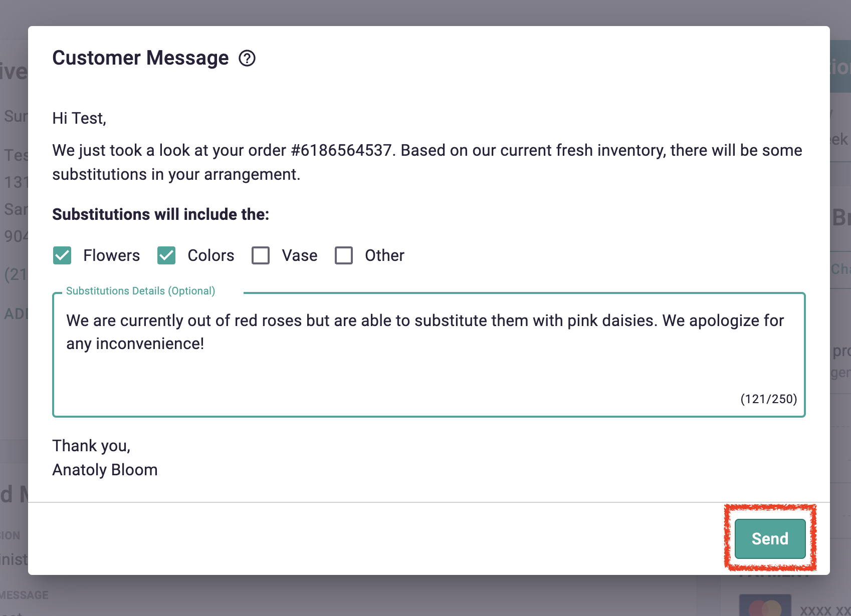
Task: Select the 'Anatoly Bloom' signature text
Action: (x=105, y=470)
